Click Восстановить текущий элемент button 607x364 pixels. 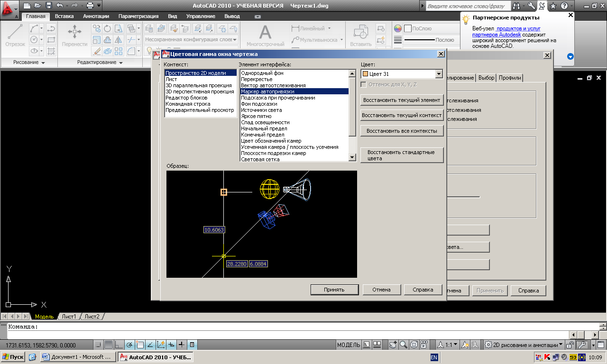click(402, 100)
